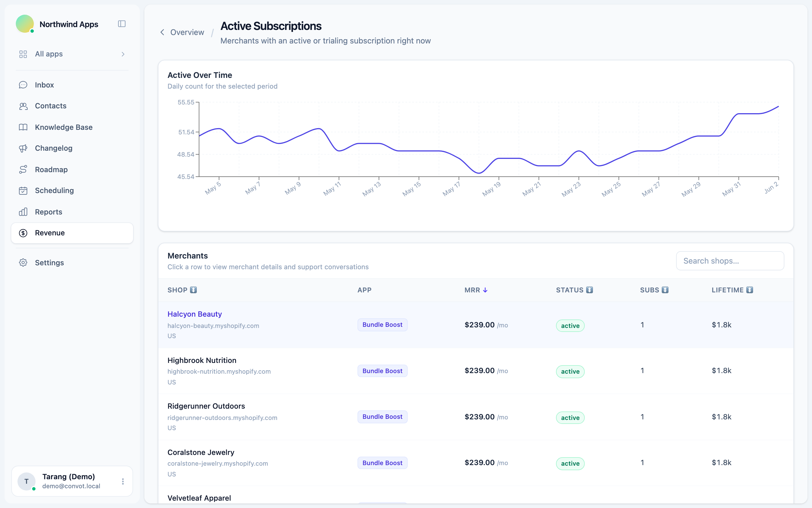Click coralstone-jewelry.myshopify.com domain text
Image resolution: width=812 pixels, height=508 pixels.
pyautogui.click(x=217, y=464)
